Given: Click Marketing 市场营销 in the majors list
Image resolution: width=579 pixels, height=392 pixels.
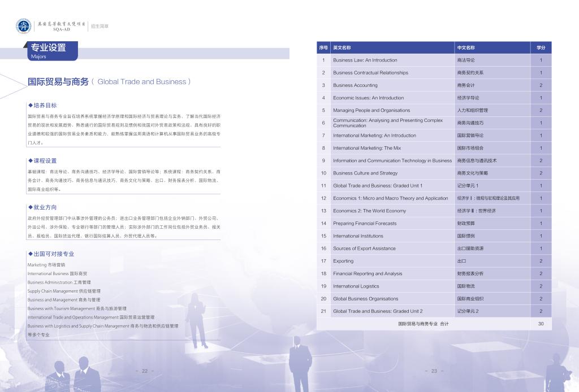Looking at the screenshot, I should pyautogui.click(x=46, y=264).
